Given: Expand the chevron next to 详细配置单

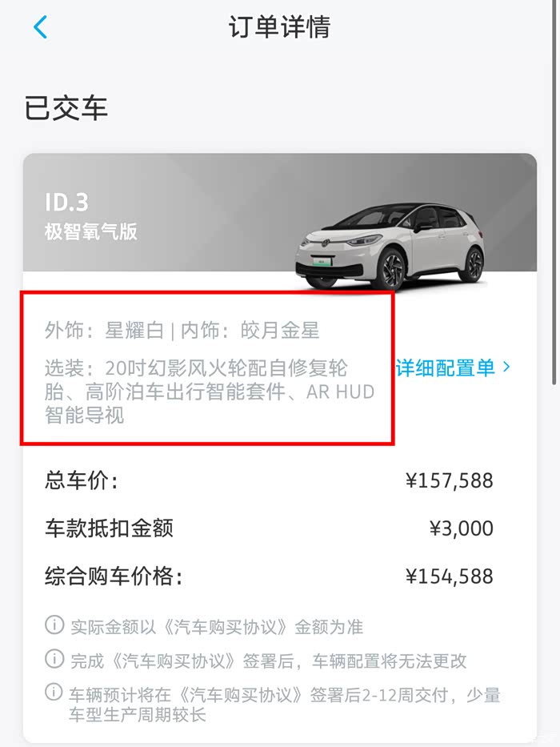Looking at the screenshot, I should tap(506, 367).
